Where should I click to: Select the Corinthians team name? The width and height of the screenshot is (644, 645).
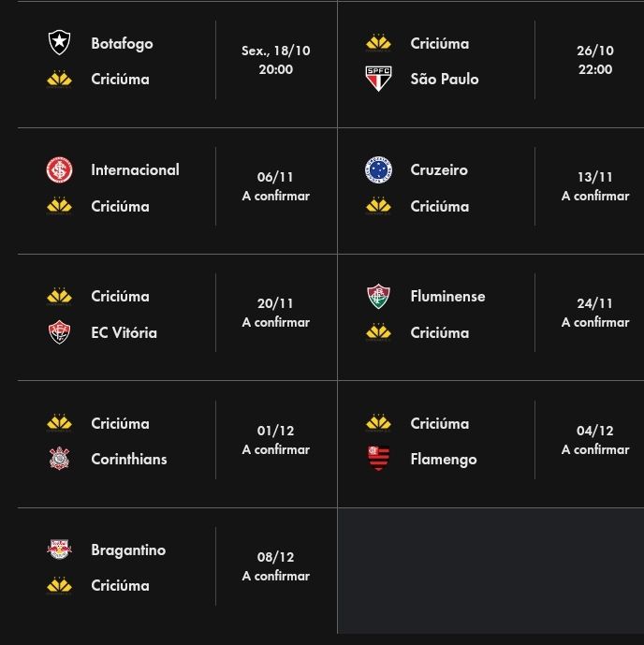tap(129, 459)
